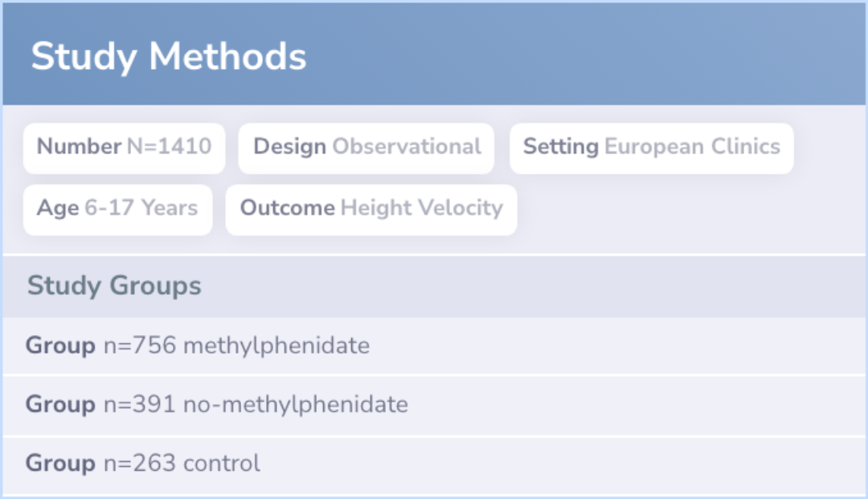Select the Design Observational chip
The image size is (868, 499).
[366, 149]
